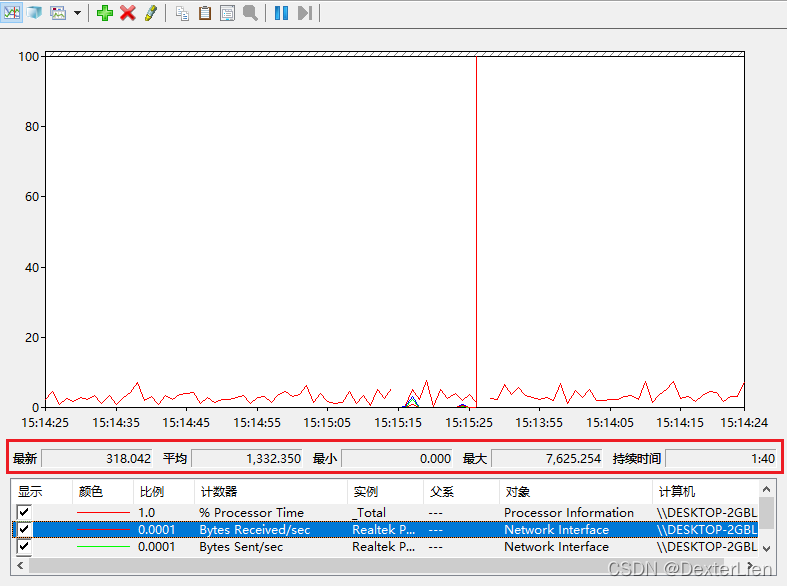Click vertical scrollbar thumb in counter list

[766, 513]
